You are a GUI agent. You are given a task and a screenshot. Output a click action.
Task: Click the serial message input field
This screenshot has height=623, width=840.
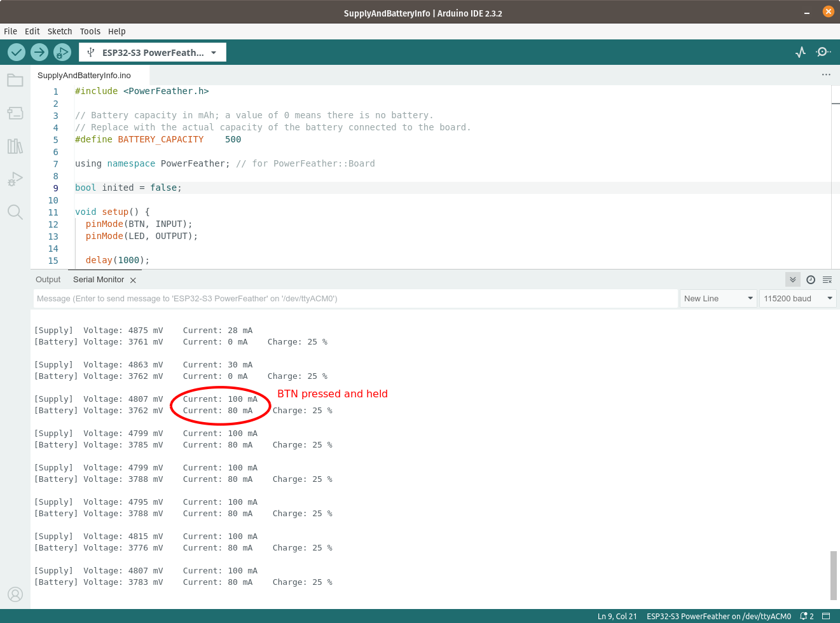pos(355,298)
